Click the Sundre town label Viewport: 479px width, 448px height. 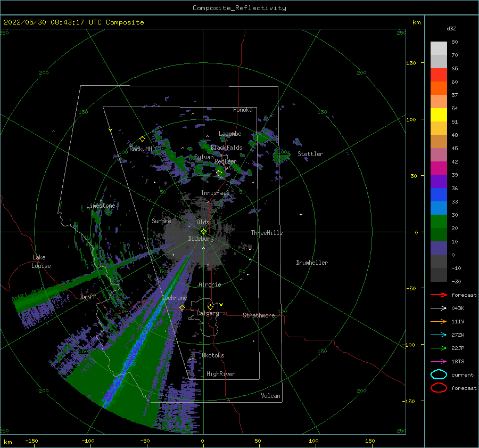click(161, 221)
